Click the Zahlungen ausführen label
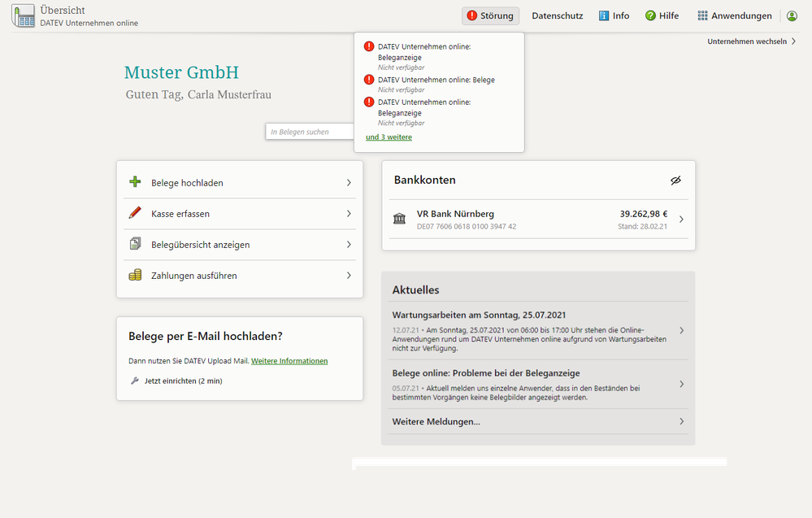 coord(194,276)
